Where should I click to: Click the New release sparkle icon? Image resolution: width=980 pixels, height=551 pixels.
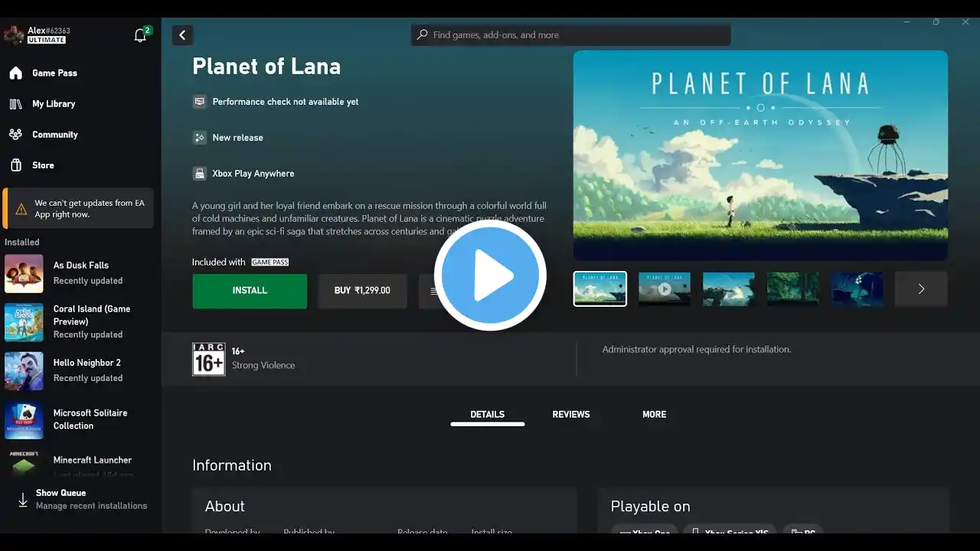point(200,138)
